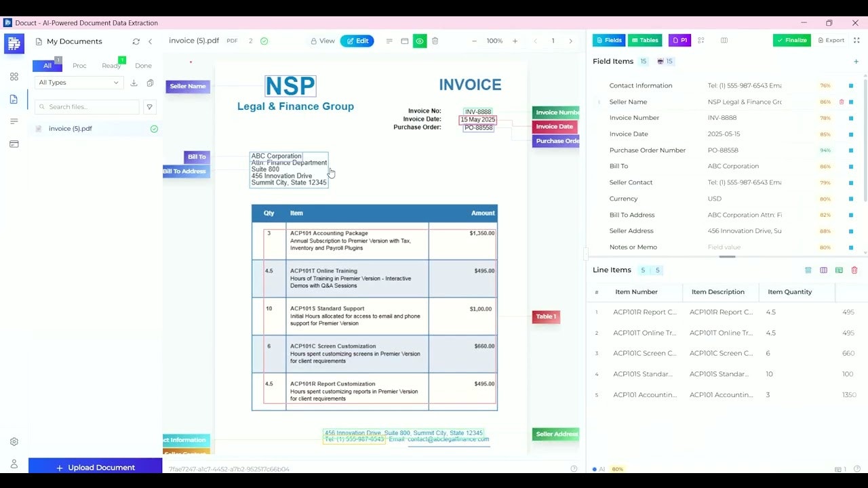Switch to Edit mode
This screenshot has width=868, height=488.
coord(357,41)
